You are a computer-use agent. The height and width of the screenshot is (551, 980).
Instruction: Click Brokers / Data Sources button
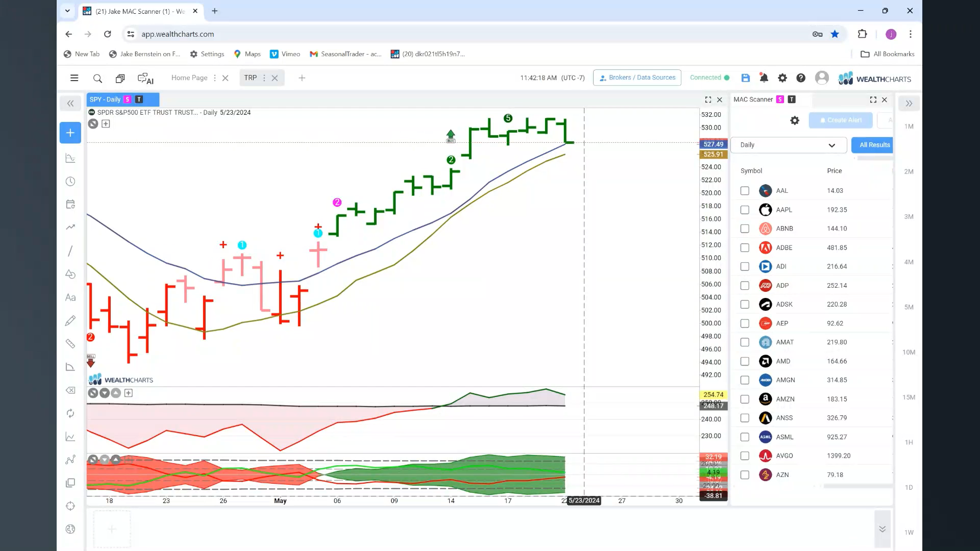[637, 78]
